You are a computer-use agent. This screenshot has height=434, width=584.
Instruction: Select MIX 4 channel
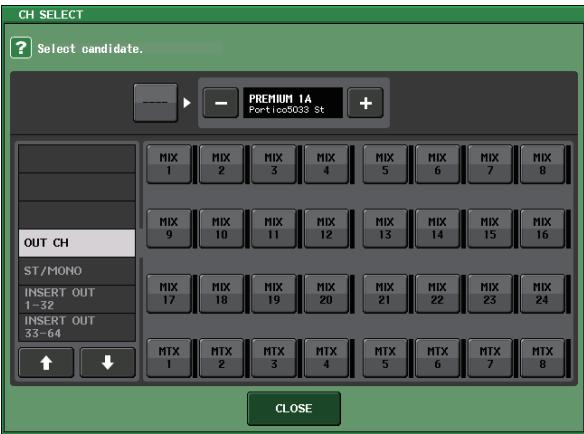326,164
